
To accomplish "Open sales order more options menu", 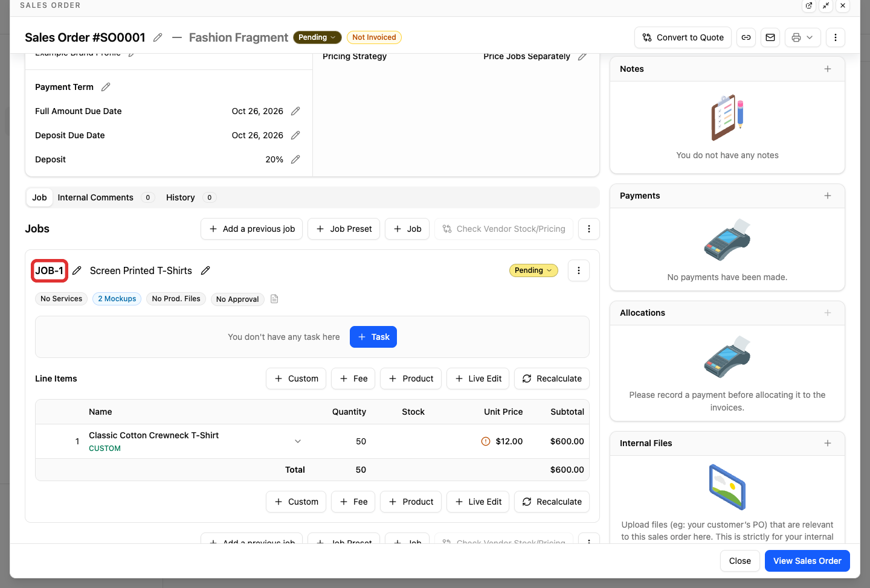I will pyautogui.click(x=836, y=37).
